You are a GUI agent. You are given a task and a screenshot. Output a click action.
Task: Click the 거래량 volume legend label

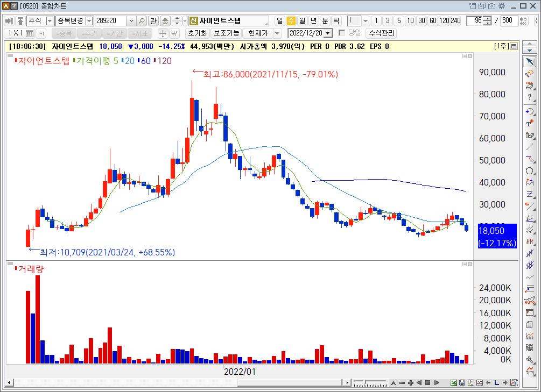coord(31,269)
